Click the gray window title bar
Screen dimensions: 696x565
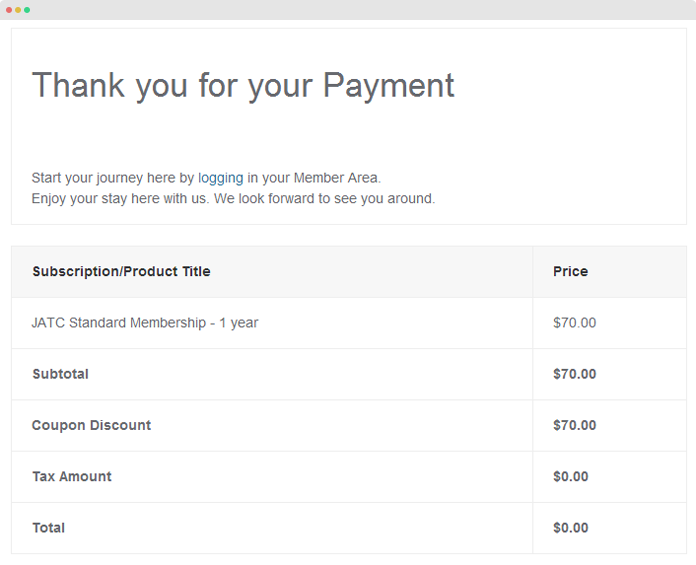pos(348,10)
